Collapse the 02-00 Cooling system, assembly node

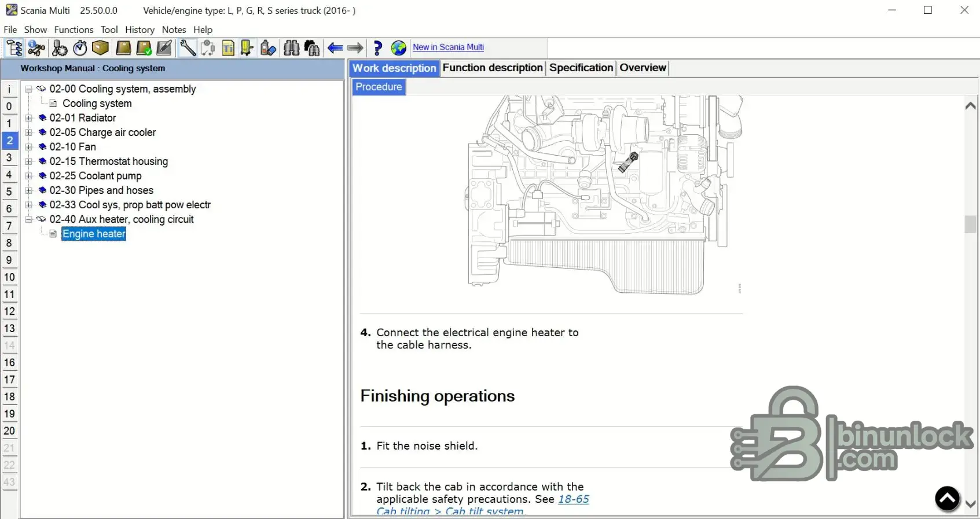pyautogui.click(x=28, y=89)
